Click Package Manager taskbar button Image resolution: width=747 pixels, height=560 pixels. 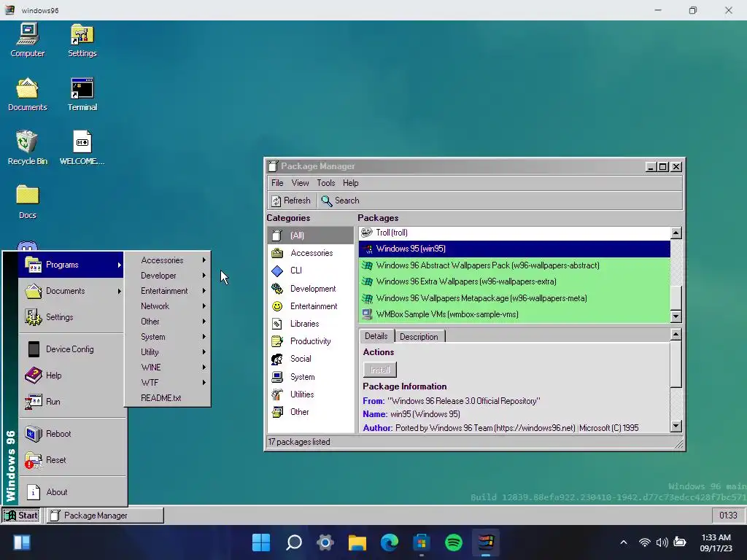point(105,516)
